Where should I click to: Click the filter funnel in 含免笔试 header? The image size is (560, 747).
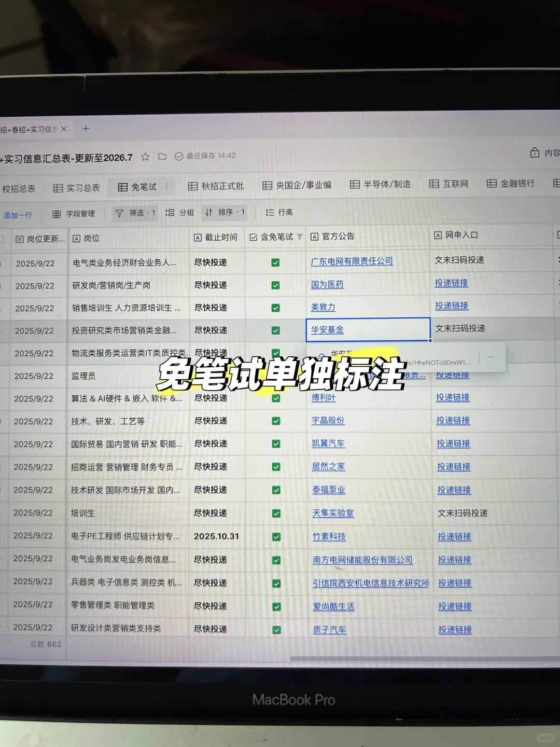tap(300, 237)
